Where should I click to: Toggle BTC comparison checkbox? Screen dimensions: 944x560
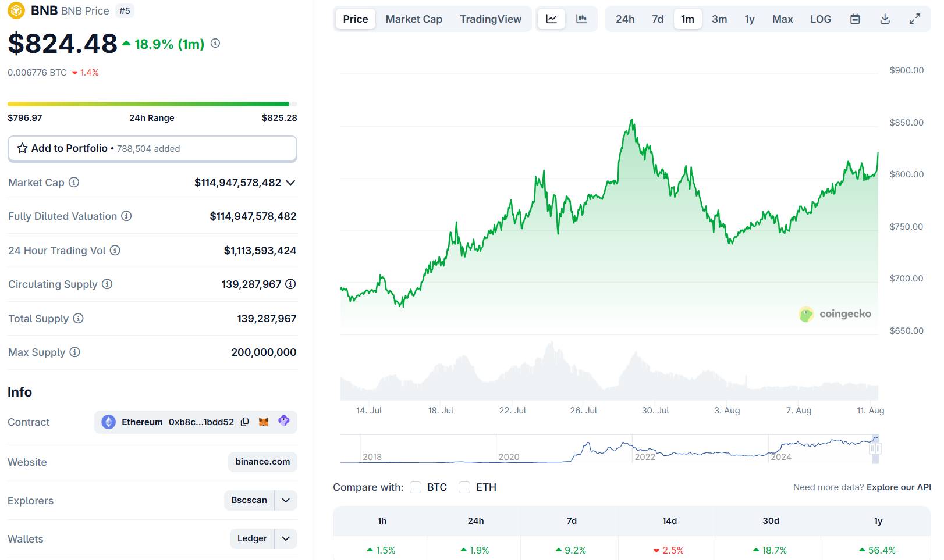click(416, 487)
